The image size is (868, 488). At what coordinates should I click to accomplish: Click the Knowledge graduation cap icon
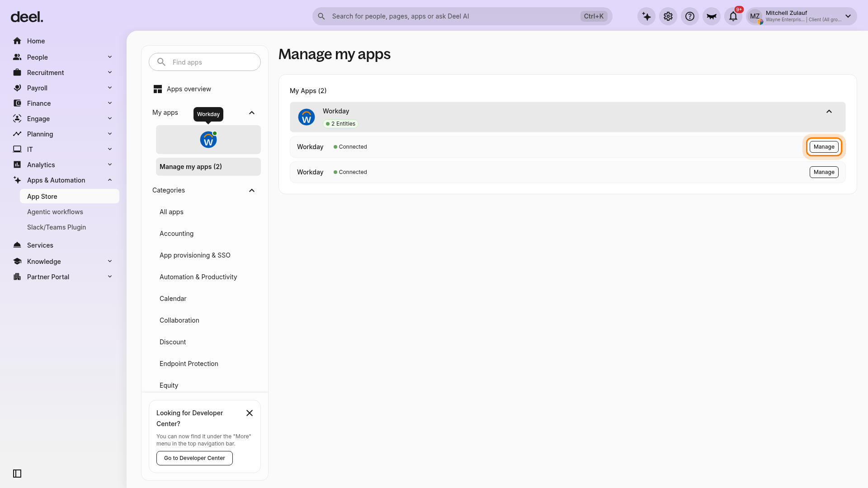pos(17,261)
